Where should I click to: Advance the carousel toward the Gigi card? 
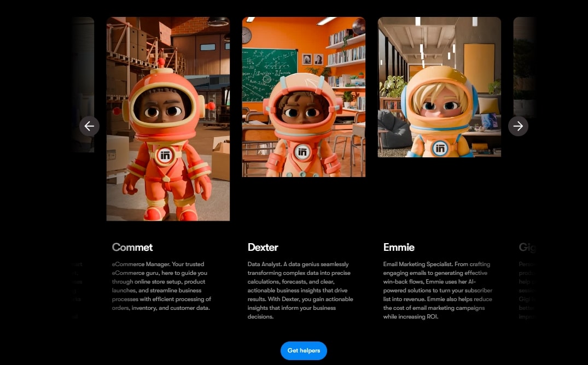pyautogui.click(x=518, y=126)
